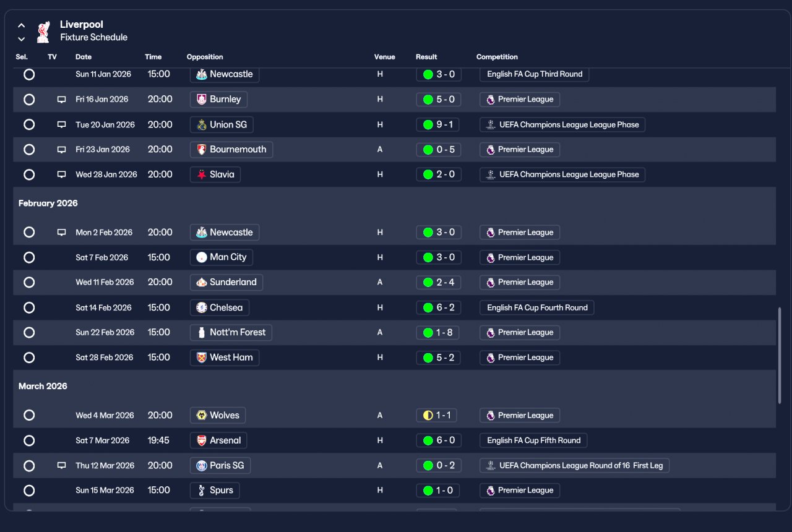Image resolution: width=792 pixels, height=532 pixels.
Task: Click the TV broadcast icon on the Burnley row
Action: 61,100
